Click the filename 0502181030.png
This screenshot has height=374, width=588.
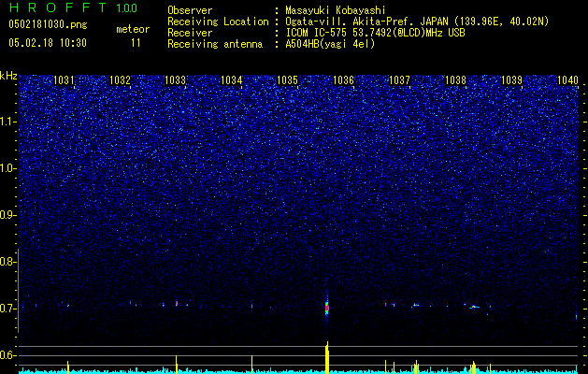pyautogui.click(x=48, y=24)
